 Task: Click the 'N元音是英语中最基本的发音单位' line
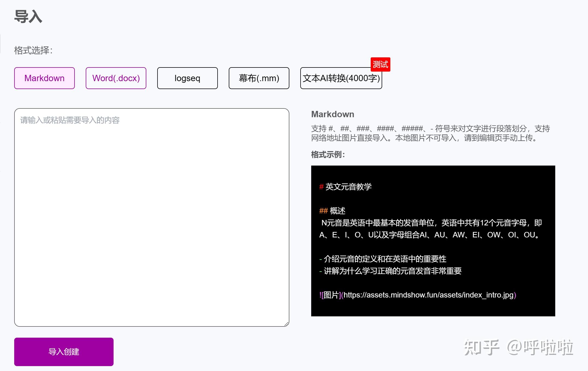(x=431, y=223)
